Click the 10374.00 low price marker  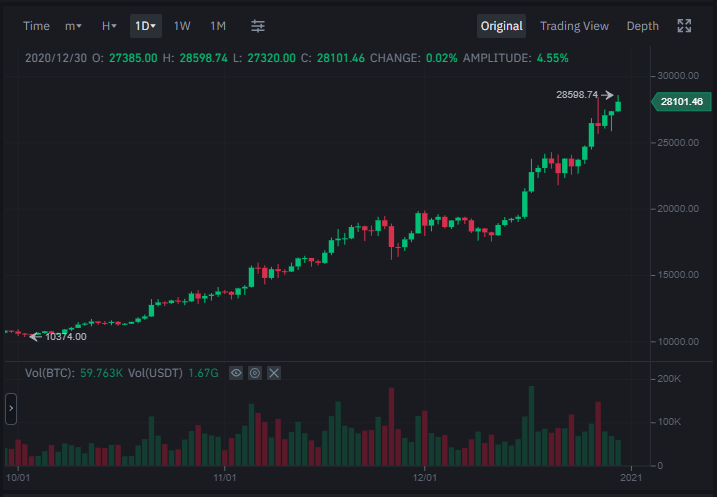[66, 337]
